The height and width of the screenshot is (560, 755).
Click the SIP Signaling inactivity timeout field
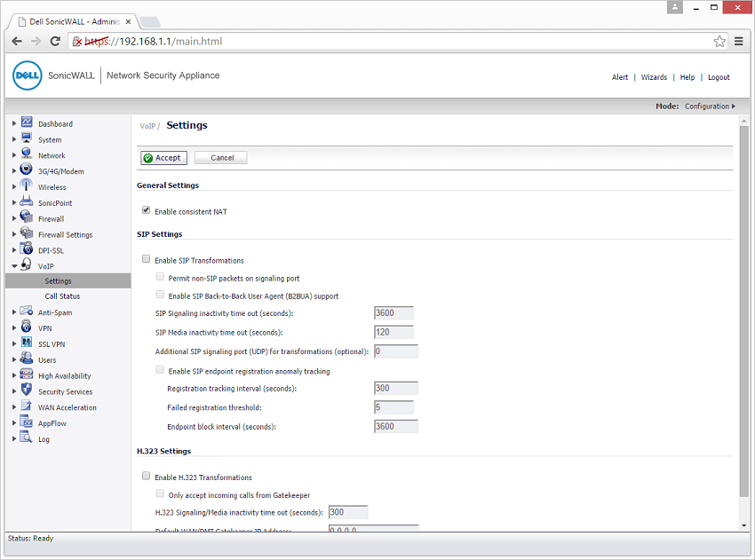click(393, 313)
